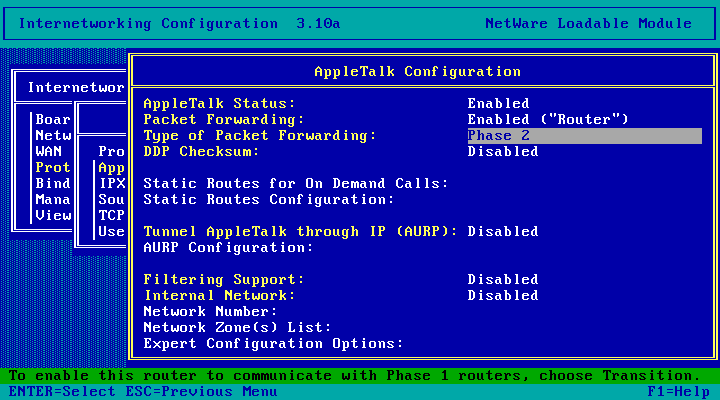Toggle Internal Network Disabled value
This screenshot has height=400, width=720.
[x=503, y=296]
